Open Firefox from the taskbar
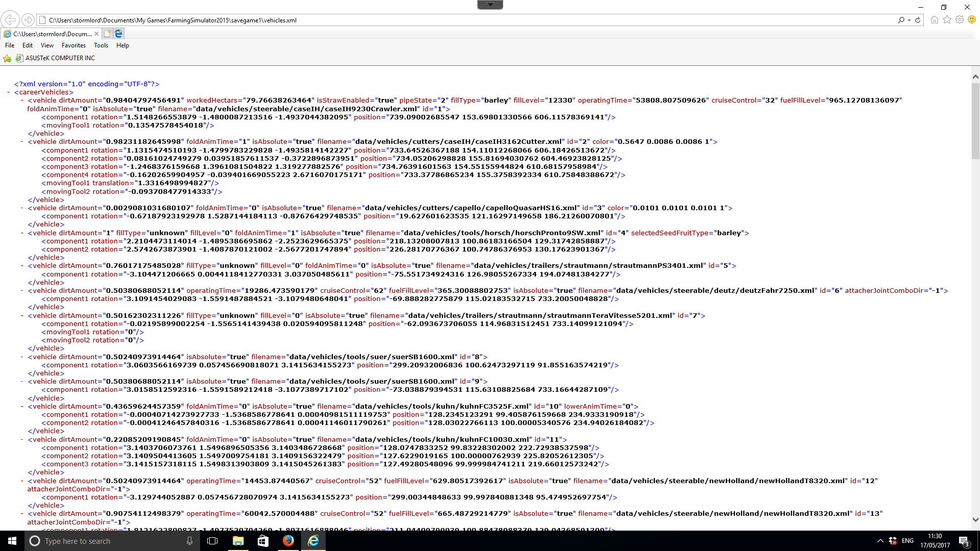This screenshot has height=551, width=980. pos(288,541)
